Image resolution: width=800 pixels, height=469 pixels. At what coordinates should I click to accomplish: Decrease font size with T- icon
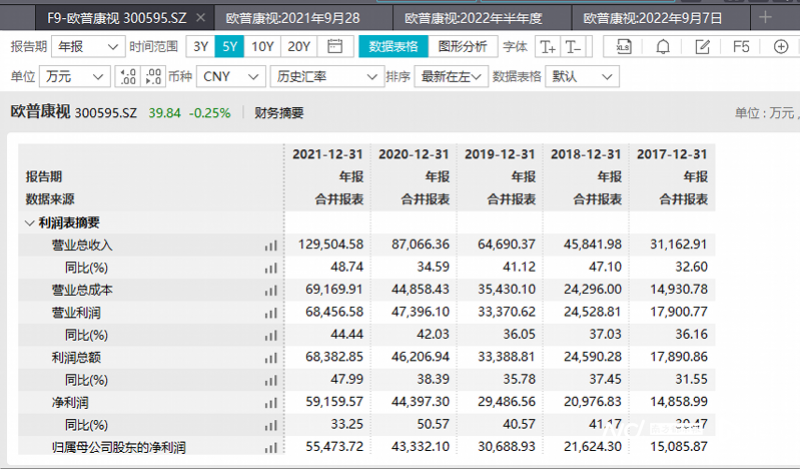pos(574,47)
